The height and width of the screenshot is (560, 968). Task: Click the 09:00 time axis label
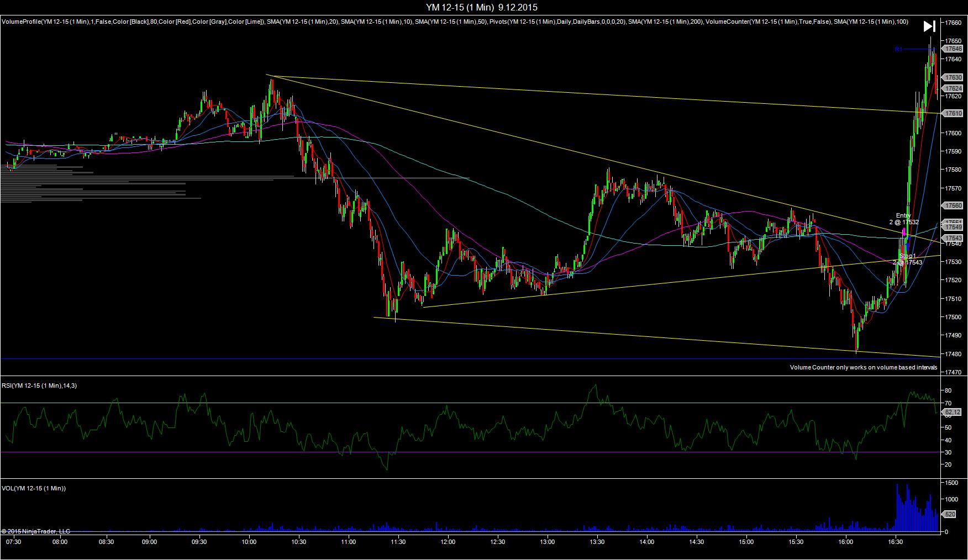point(150,542)
